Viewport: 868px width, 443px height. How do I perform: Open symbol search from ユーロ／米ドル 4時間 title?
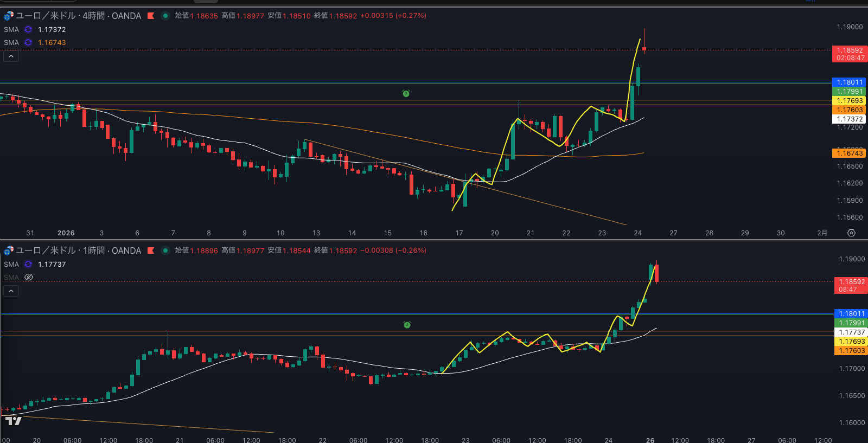79,16
